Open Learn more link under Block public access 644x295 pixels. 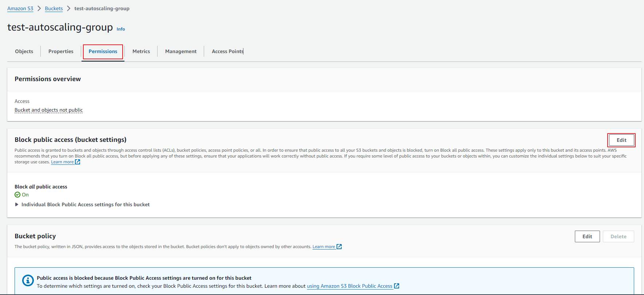point(62,162)
